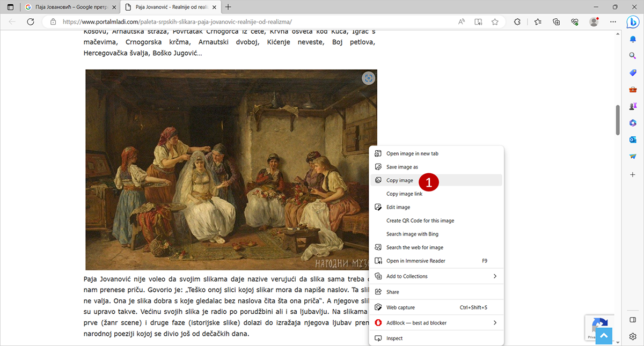644x346 pixels.
Task: Click the Bing Chat sidebar icon
Action: tap(633, 22)
